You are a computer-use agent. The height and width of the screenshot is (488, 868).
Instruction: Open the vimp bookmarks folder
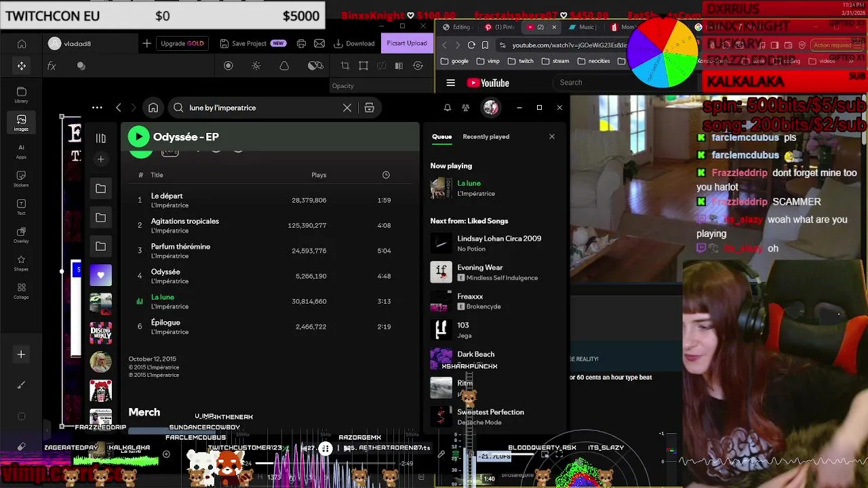488,61
